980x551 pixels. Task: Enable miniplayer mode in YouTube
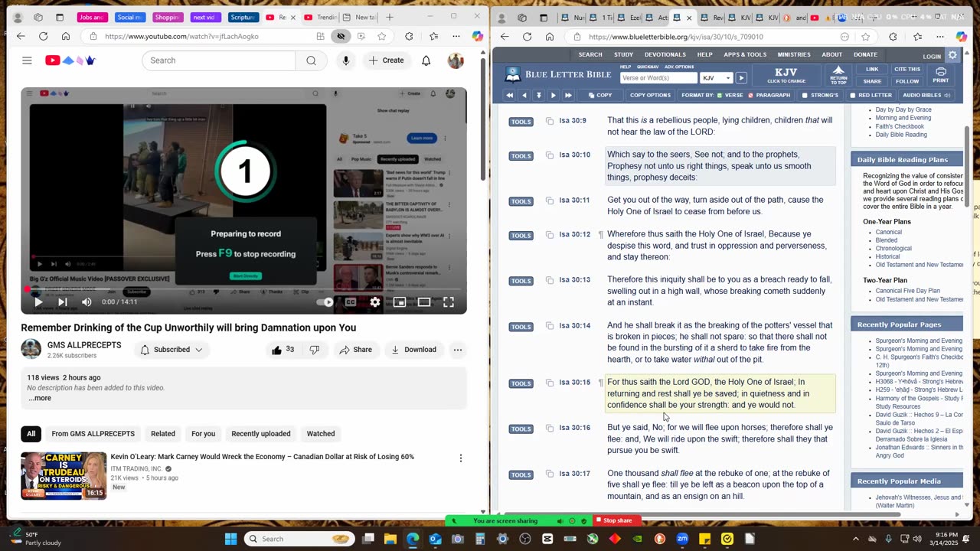pos(400,302)
